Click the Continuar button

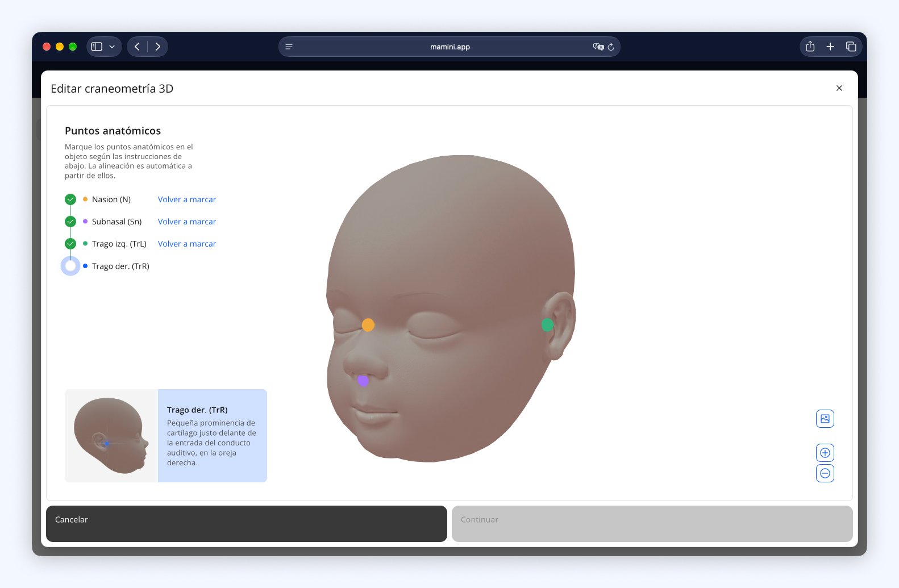click(x=652, y=524)
